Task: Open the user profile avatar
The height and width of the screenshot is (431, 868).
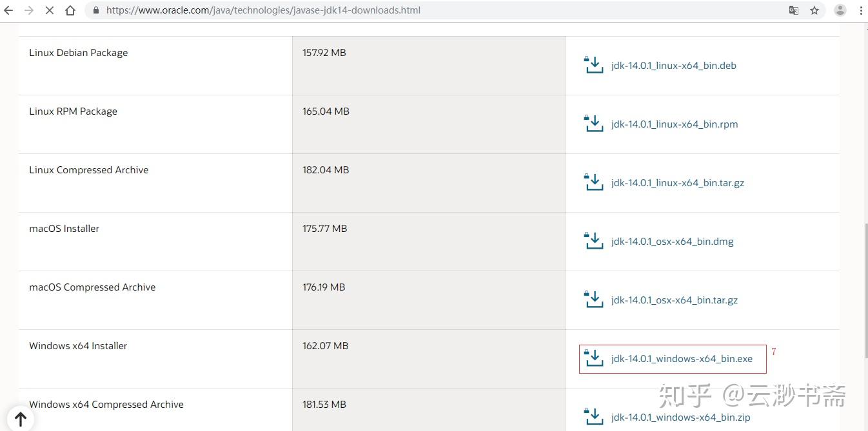Action: click(840, 10)
